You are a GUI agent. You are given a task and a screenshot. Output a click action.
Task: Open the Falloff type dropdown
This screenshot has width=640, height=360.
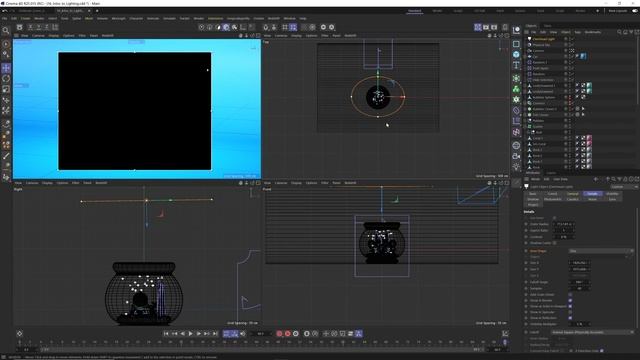[x=592, y=332]
